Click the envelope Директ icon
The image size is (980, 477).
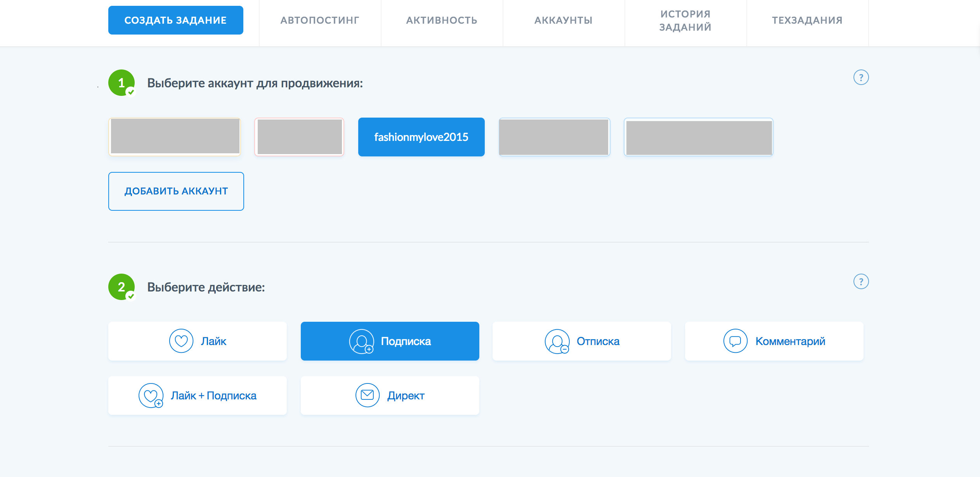tap(367, 395)
